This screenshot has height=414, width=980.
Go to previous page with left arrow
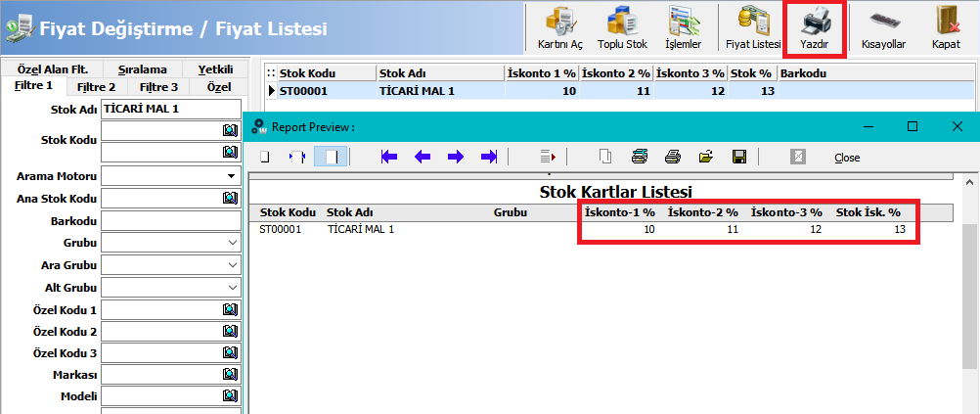click(x=423, y=157)
